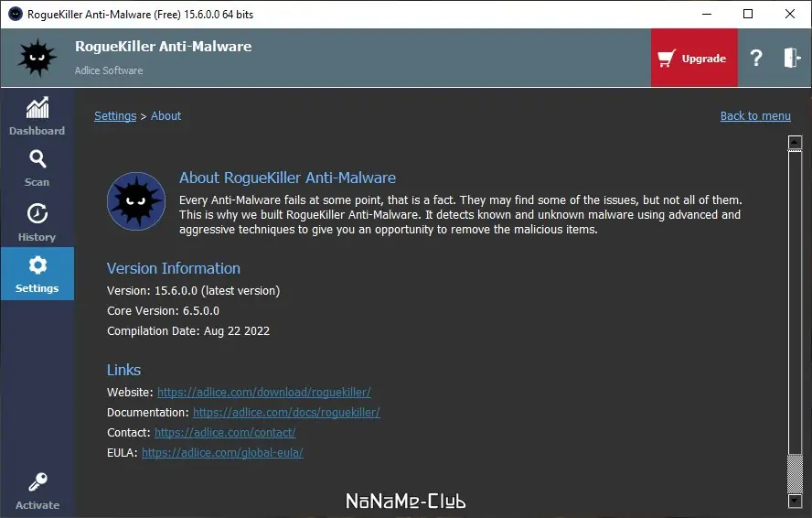Click the exit door icon
The height and width of the screenshot is (518, 812).
tap(791, 58)
